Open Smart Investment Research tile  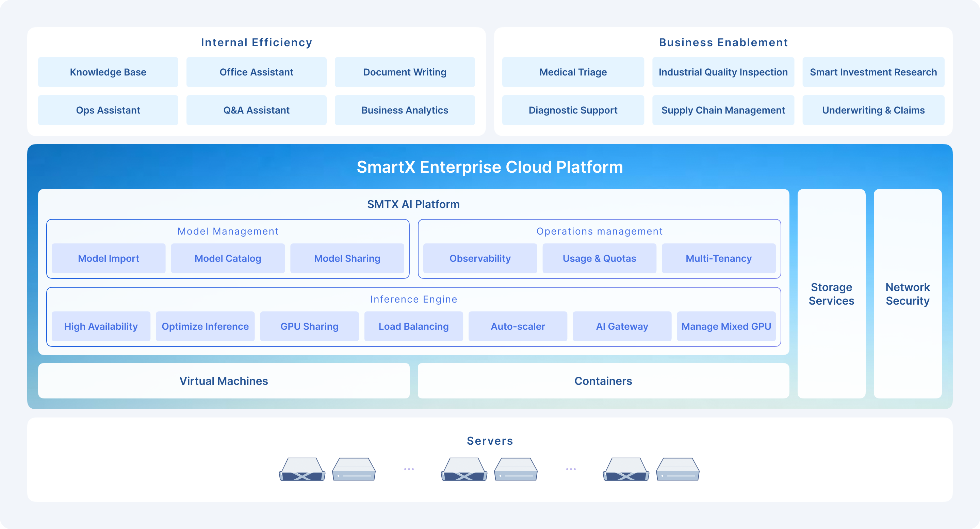pyautogui.click(x=873, y=72)
